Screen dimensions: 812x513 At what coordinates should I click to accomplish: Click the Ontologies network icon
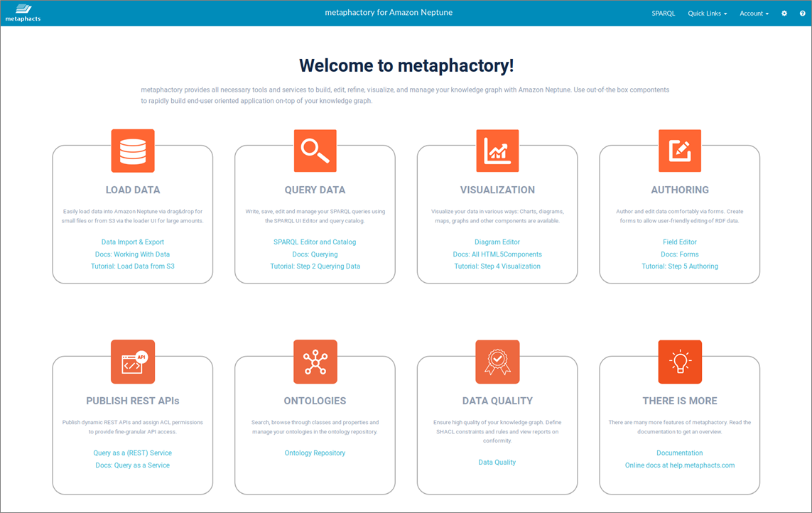pyautogui.click(x=315, y=362)
